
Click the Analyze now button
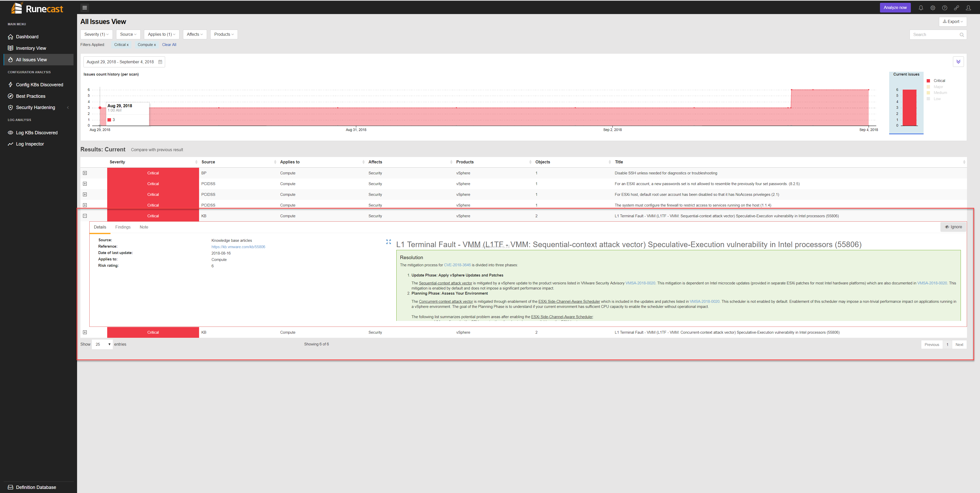(895, 8)
